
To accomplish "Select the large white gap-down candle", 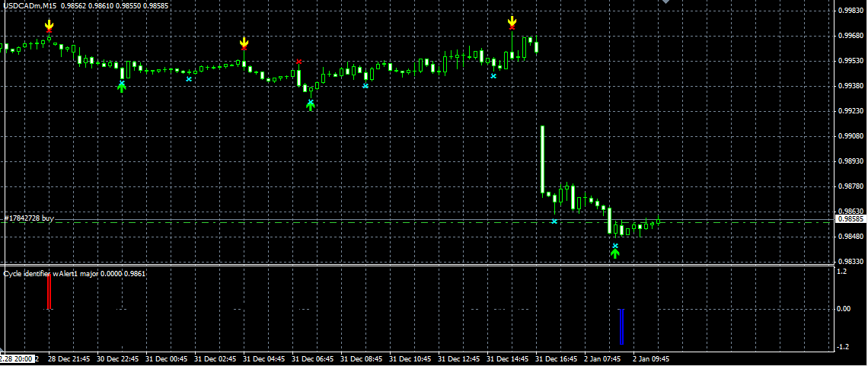I will click(x=542, y=160).
